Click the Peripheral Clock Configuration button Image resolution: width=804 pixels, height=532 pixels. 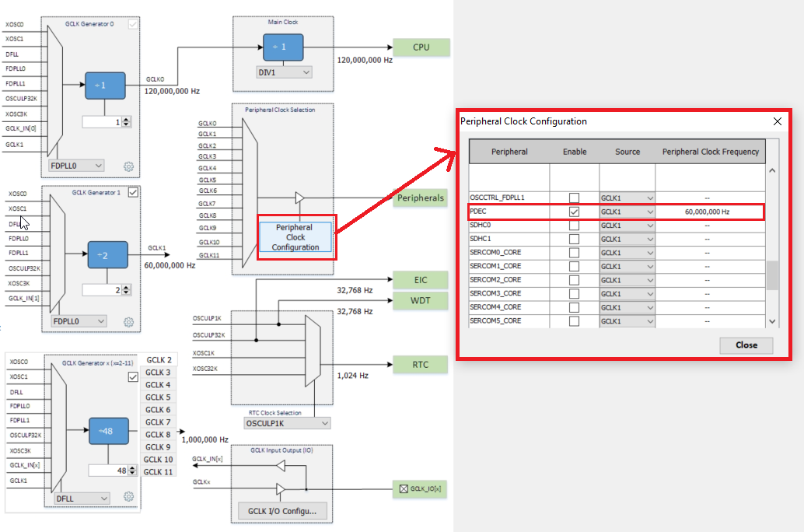[x=295, y=237]
